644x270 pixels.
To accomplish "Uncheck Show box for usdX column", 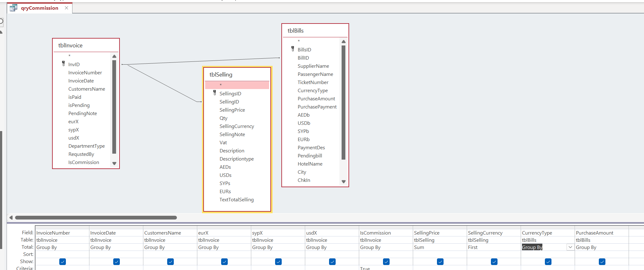I will [x=332, y=262].
